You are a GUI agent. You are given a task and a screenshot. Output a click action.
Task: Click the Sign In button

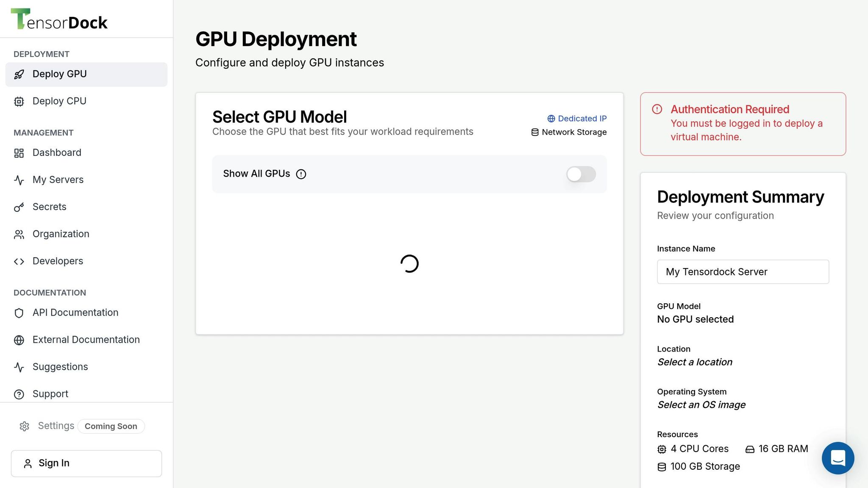point(86,463)
